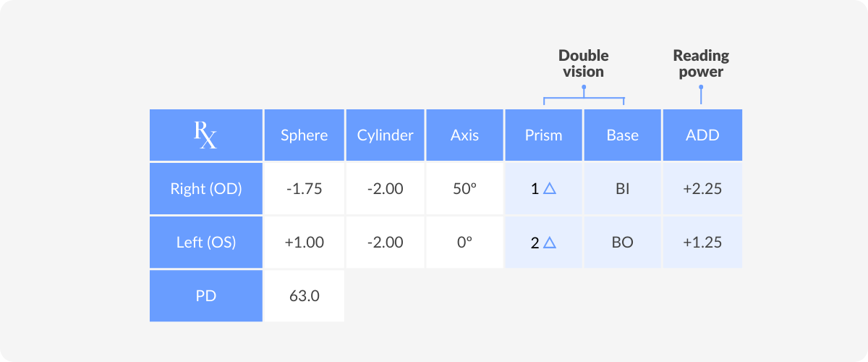Click the Rx symbol icon

tap(205, 135)
